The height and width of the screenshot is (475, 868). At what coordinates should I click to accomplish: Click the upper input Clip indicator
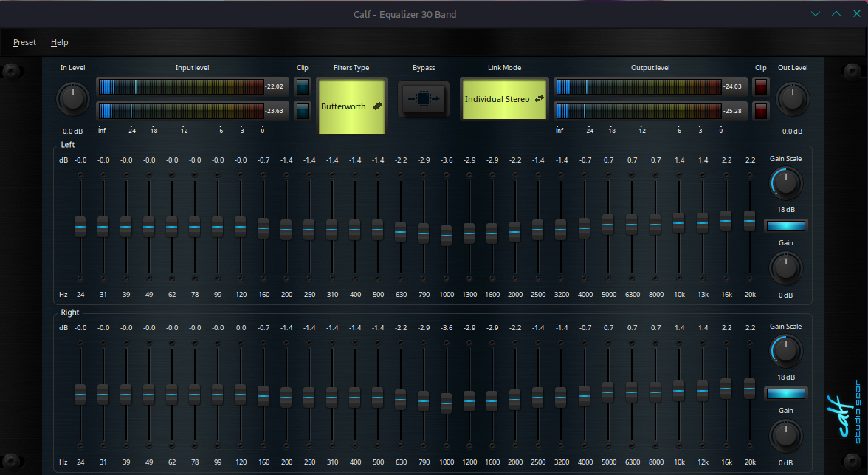tap(303, 86)
